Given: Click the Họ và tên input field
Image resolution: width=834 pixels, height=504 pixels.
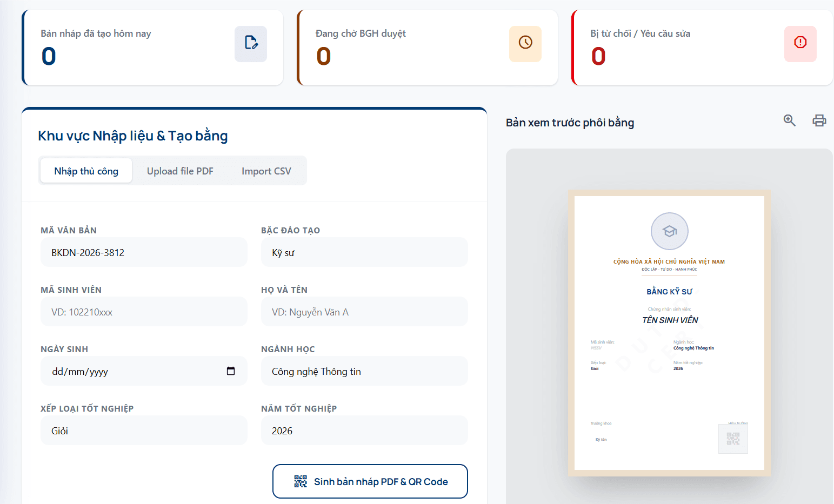Looking at the screenshot, I should 364,312.
